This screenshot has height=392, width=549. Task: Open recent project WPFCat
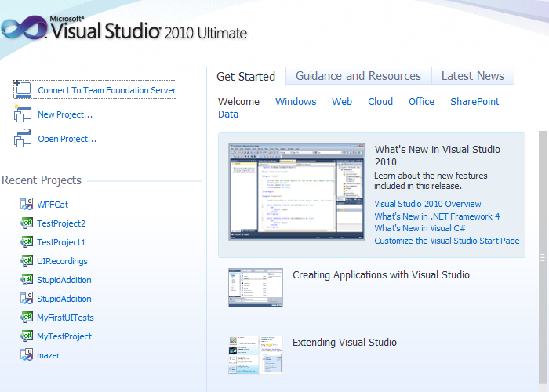tap(53, 205)
